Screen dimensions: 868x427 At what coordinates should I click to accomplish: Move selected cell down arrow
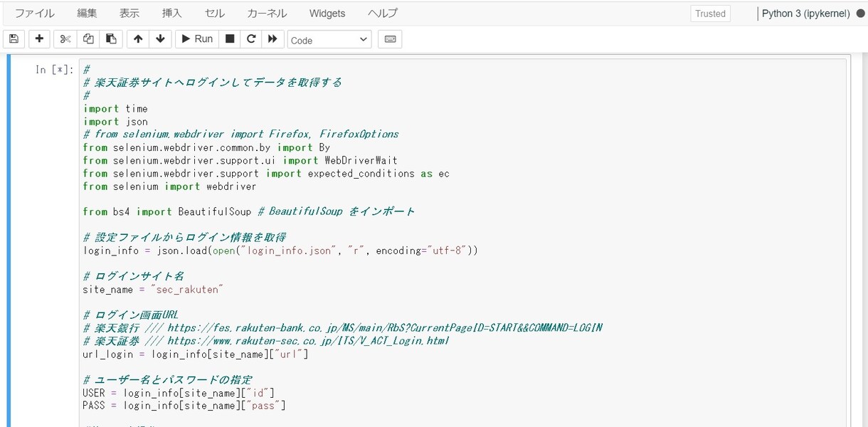point(159,39)
